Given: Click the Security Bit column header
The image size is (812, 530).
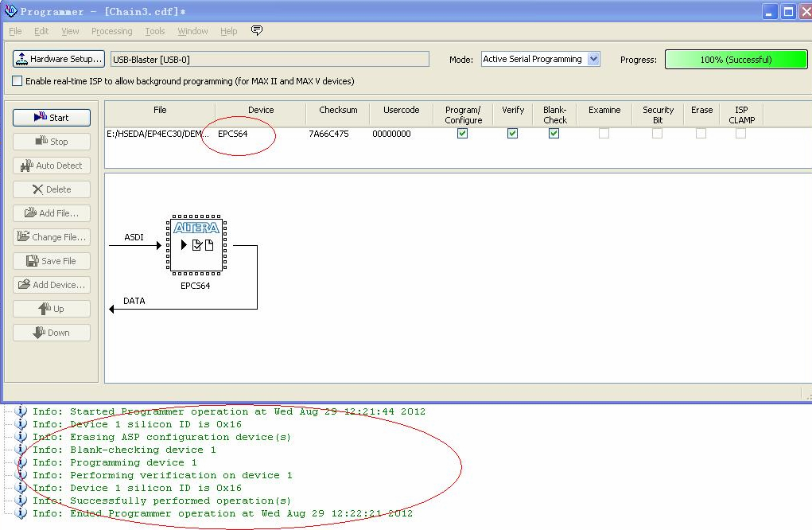Looking at the screenshot, I should pos(658,115).
